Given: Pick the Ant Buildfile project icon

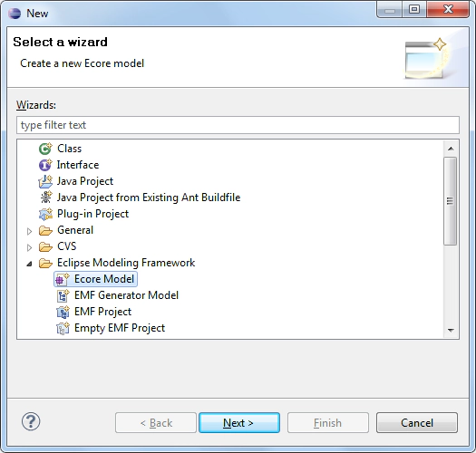Looking at the screenshot, I should tap(46, 198).
